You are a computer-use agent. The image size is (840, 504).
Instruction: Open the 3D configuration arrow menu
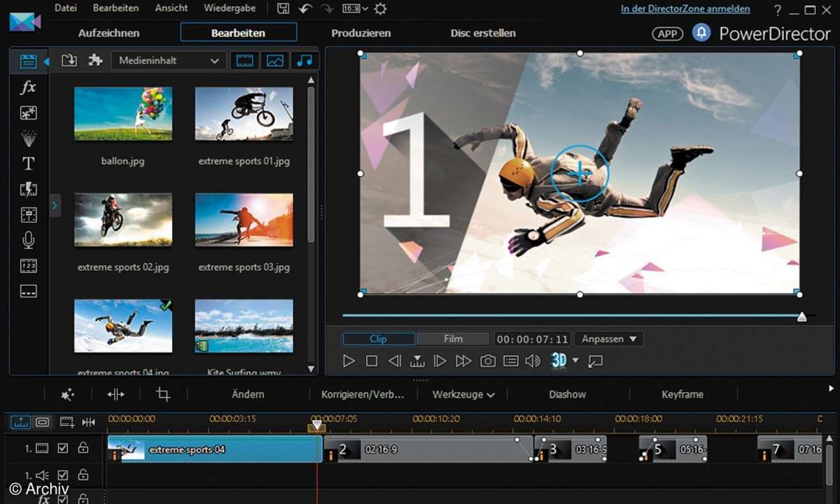575,360
